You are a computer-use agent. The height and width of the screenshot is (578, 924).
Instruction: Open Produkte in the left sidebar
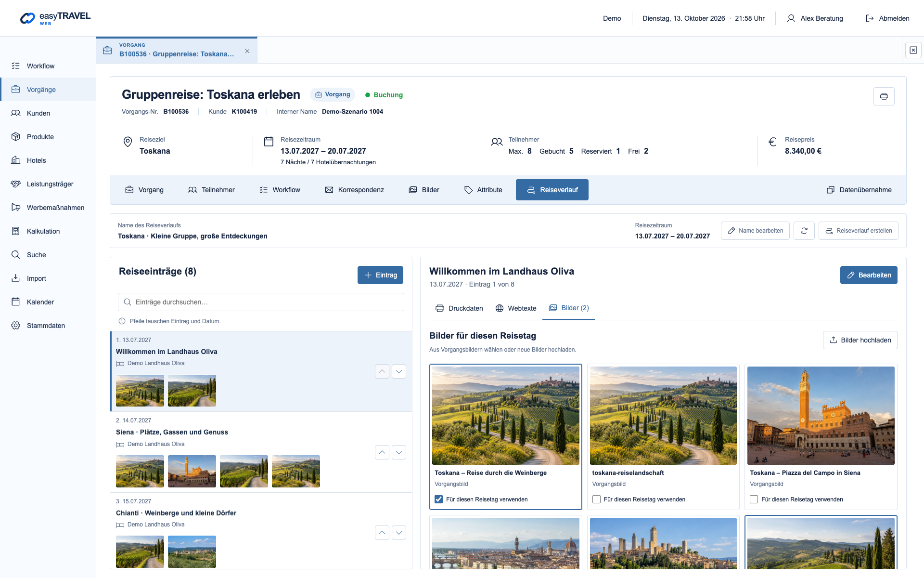48,137
